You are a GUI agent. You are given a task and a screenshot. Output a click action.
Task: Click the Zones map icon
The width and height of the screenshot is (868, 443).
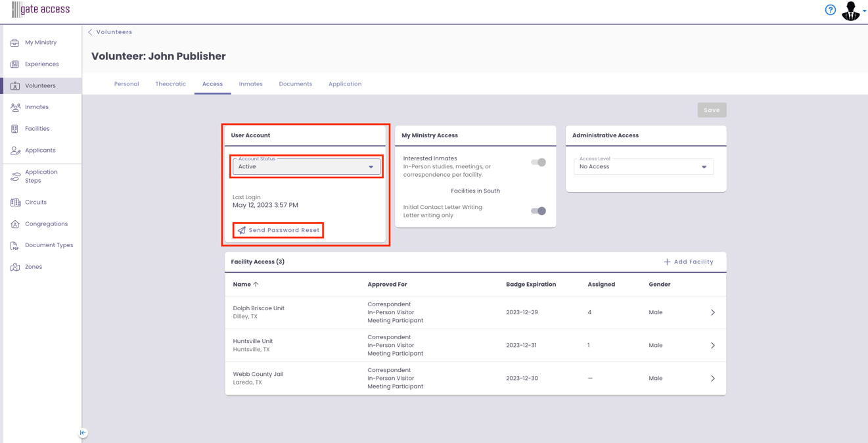click(15, 267)
